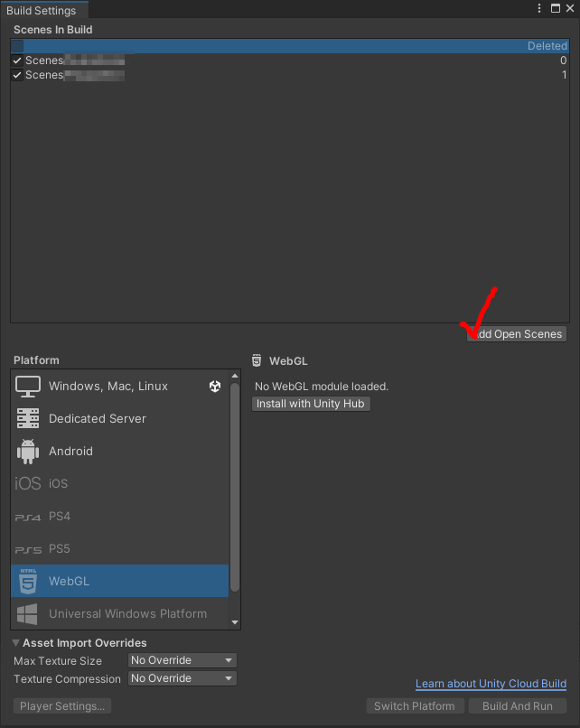Select the scene row with index 0
The width and height of the screenshot is (580, 728).
point(290,61)
